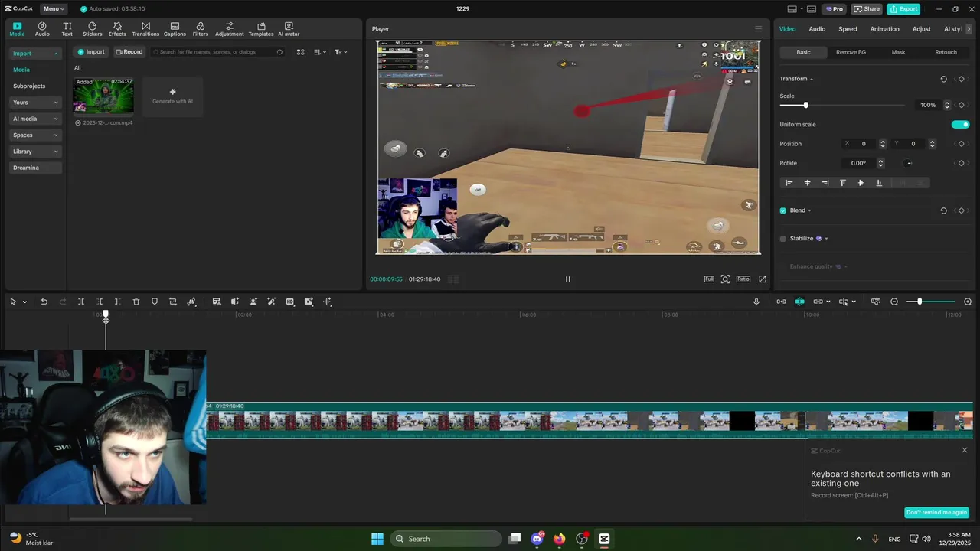
Task: Click the Split tool in the timeline toolbar
Action: [x=81, y=302]
